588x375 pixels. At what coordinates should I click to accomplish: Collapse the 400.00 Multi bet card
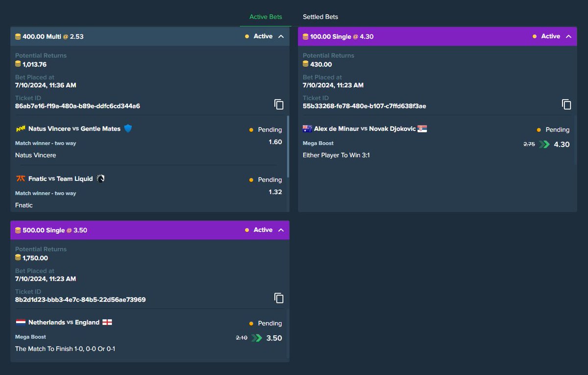coord(281,36)
